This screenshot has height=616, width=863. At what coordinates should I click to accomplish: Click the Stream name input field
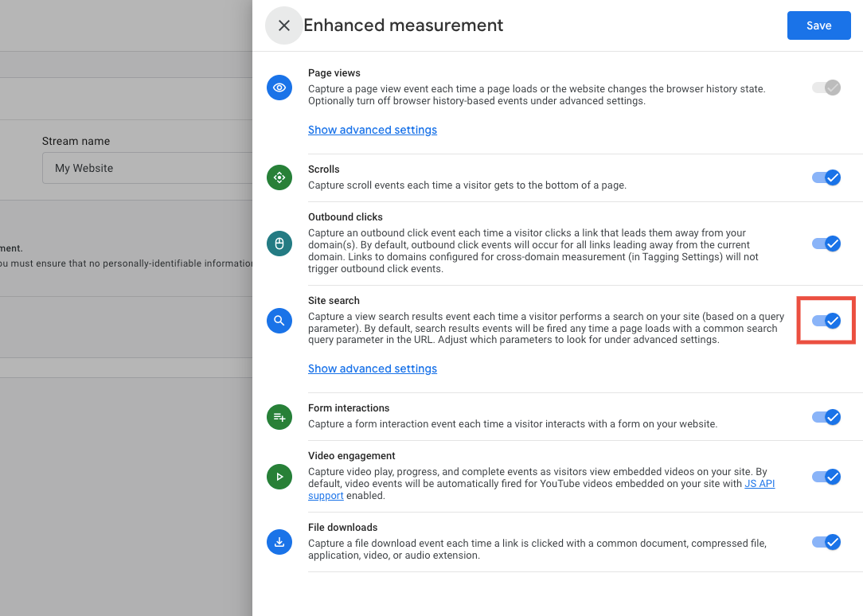147,168
